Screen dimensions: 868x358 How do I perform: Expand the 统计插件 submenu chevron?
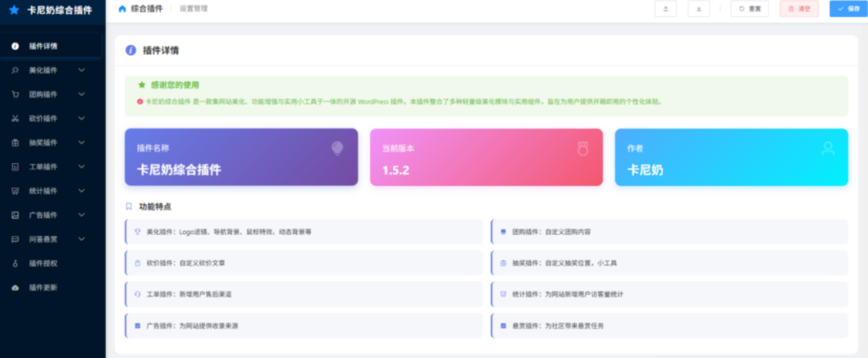tap(81, 191)
